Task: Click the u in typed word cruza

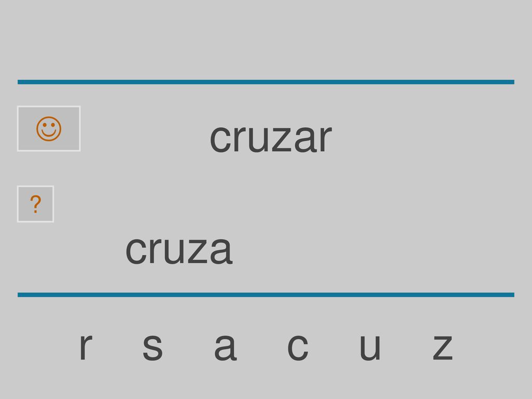Action: [x=175, y=250]
